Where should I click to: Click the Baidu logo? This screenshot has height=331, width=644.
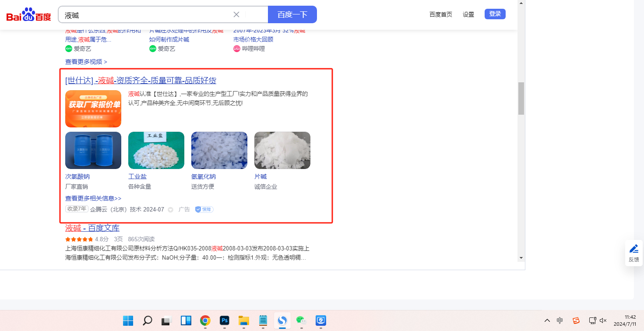29,14
